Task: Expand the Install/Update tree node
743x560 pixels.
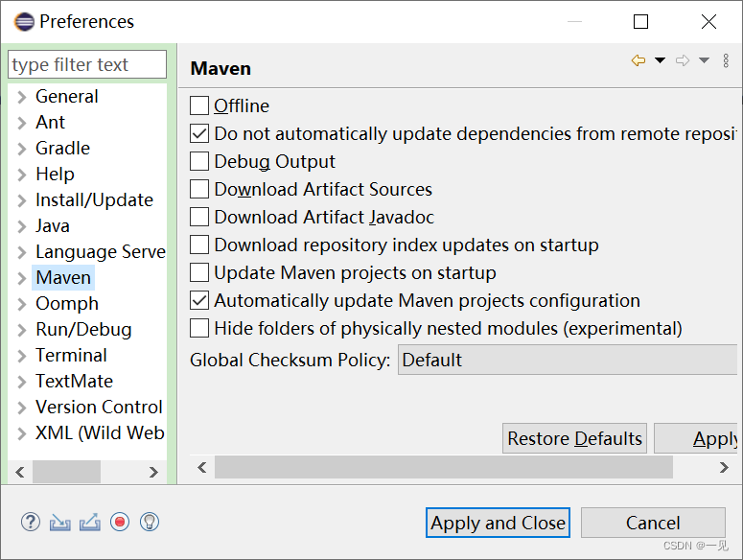Action: (22, 200)
